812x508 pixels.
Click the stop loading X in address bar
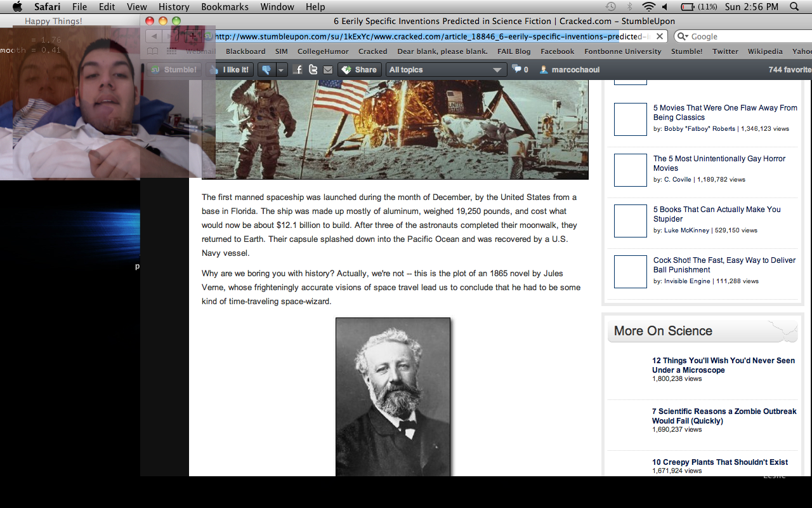pyautogui.click(x=660, y=37)
